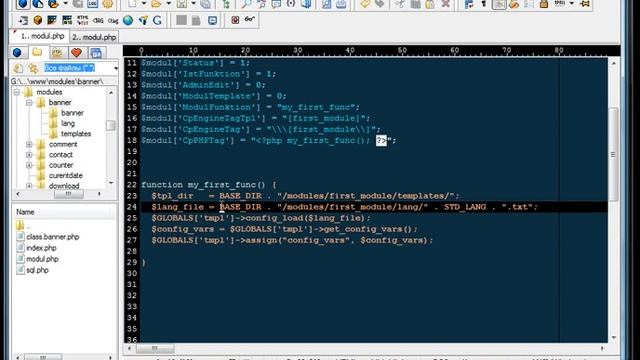Screen dimensions: 640x360
Task: Select sql.php in file list
Action: pyautogui.click(x=37, y=270)
